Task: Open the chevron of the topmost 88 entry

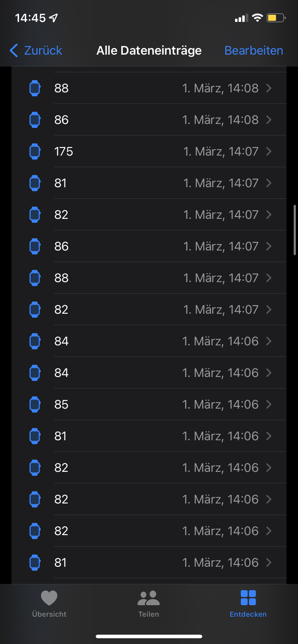Action: click(x=269, y=88)
